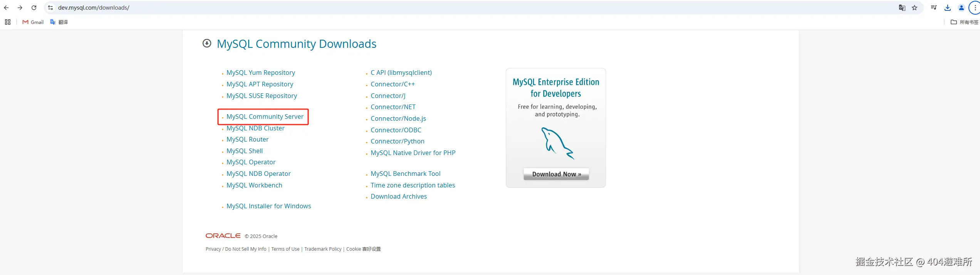This screenshot has width=980, height=275.
Task: Open Connector/ODBC link
Action: [396, 130]
